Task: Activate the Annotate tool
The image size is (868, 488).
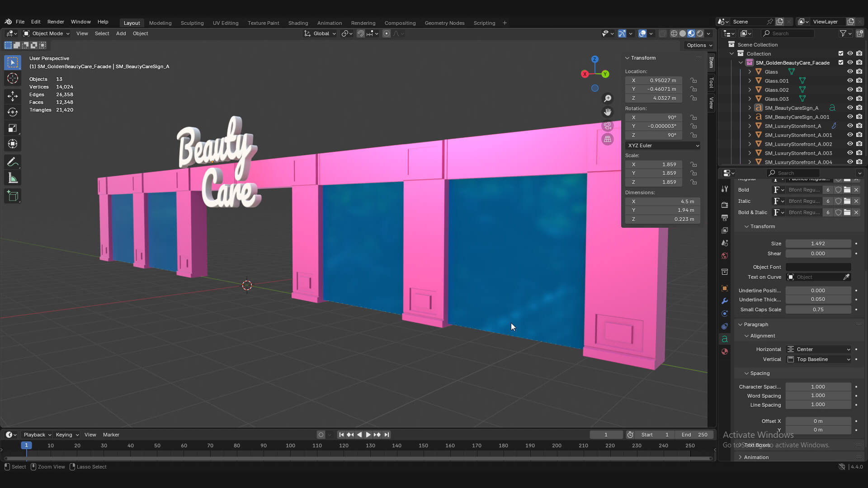Action: (x=13, y=162)
